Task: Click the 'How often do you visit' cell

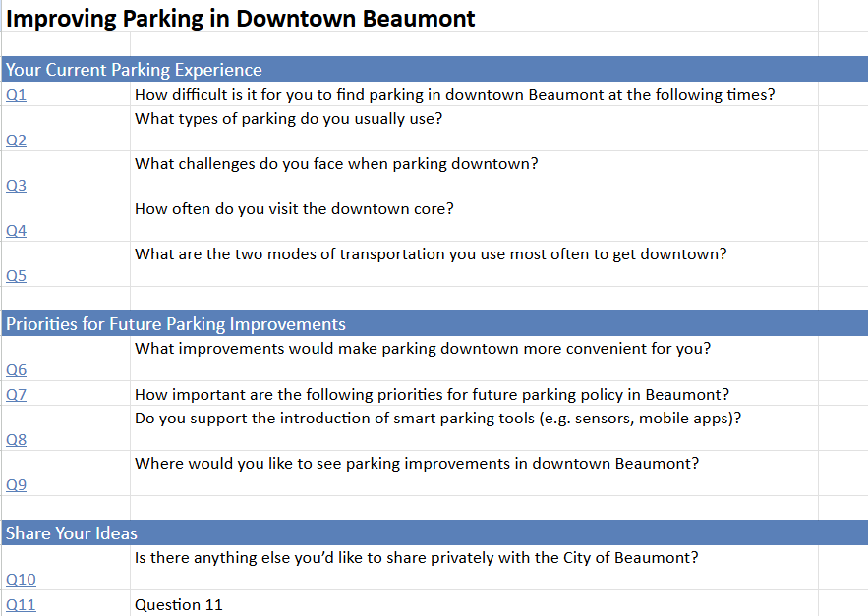Action: click(x=294, y=209)
